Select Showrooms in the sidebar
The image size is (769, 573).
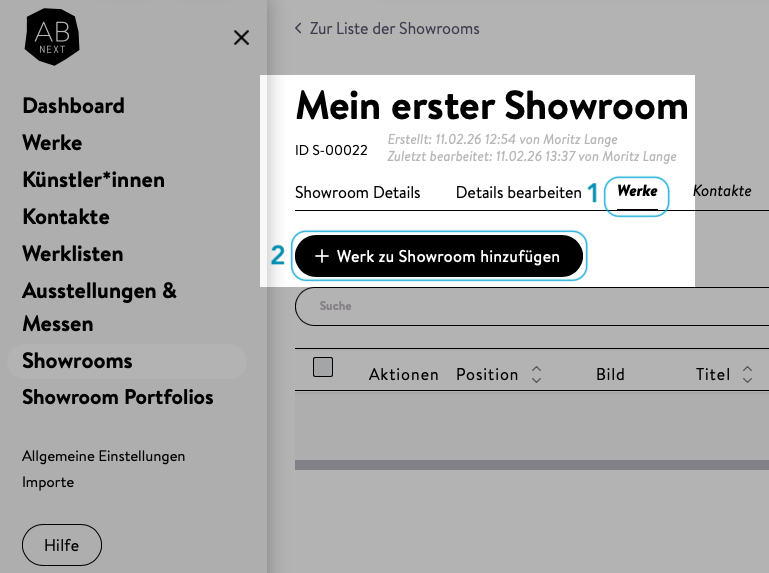[x=77, y=361]
